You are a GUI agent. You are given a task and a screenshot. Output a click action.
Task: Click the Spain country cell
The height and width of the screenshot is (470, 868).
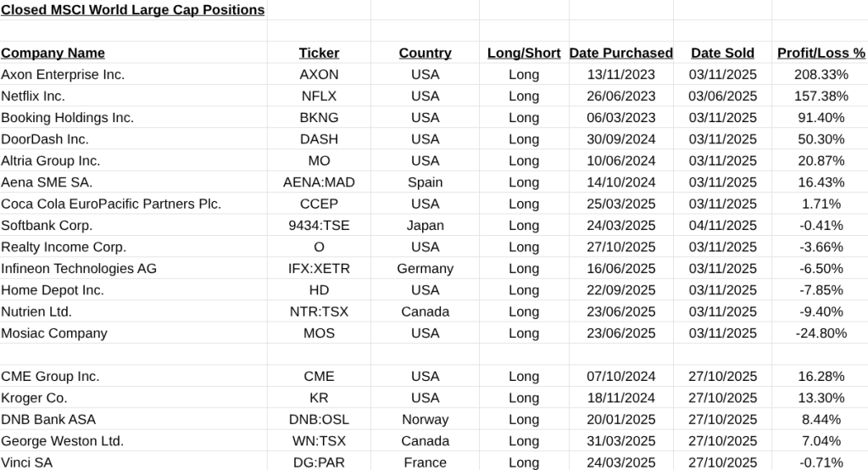(425, 182)
